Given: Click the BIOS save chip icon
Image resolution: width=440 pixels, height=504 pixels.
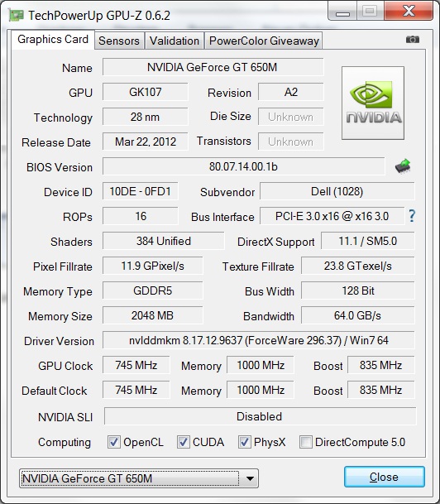Looking at the screenshot, I should pos(403,166).
